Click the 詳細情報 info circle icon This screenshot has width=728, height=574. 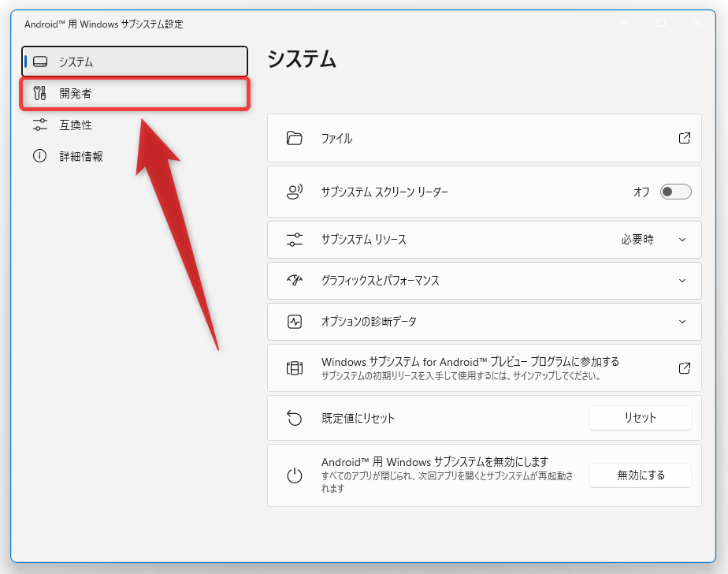40,156
